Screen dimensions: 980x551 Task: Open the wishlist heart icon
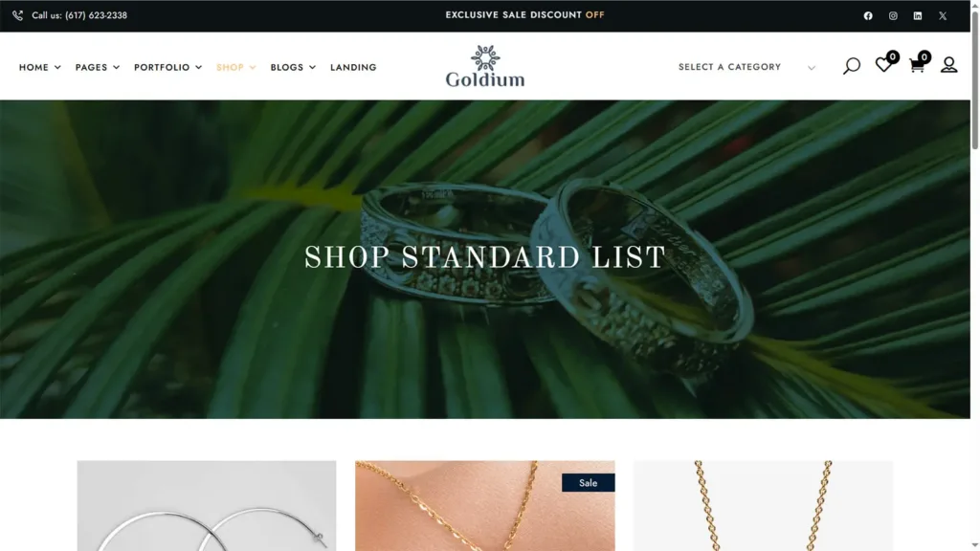click(883, 64)
